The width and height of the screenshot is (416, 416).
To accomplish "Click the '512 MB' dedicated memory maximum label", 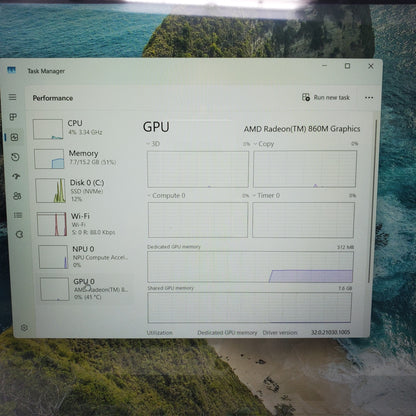I will pos(345,247).
